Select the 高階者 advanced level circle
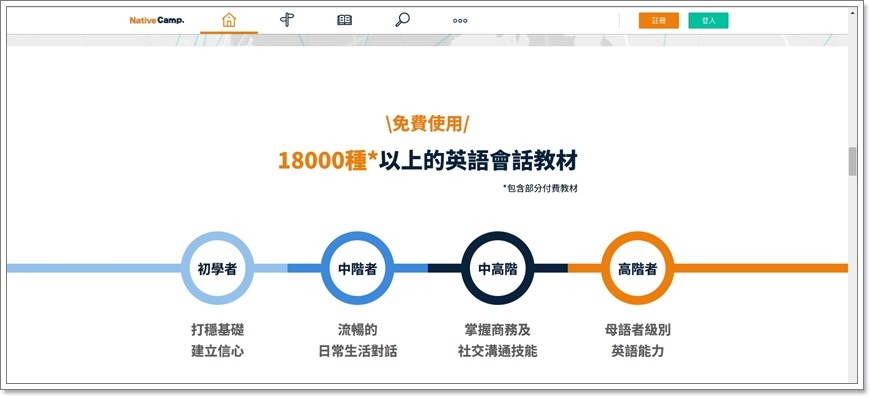This screenshot has width=870, height=396. point(638,268)
